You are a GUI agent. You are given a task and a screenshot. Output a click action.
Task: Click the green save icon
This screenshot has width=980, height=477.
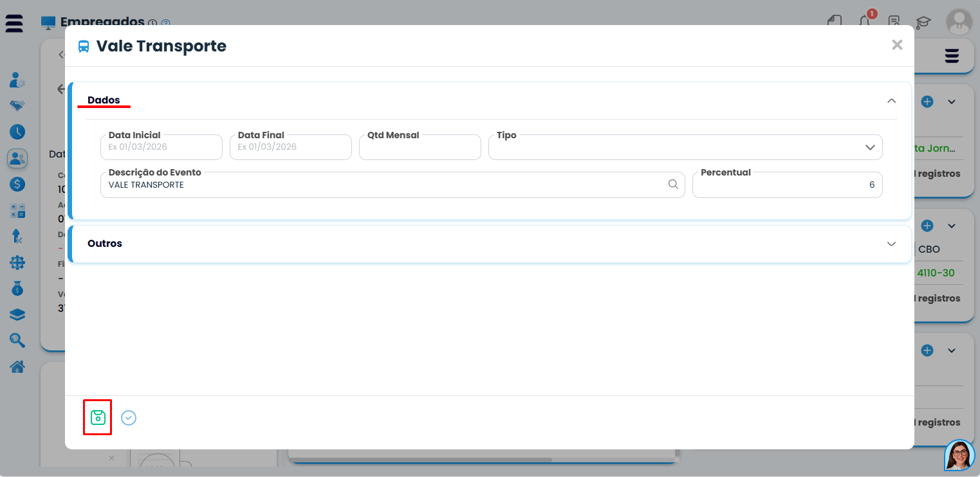click(x=98, y=417)
